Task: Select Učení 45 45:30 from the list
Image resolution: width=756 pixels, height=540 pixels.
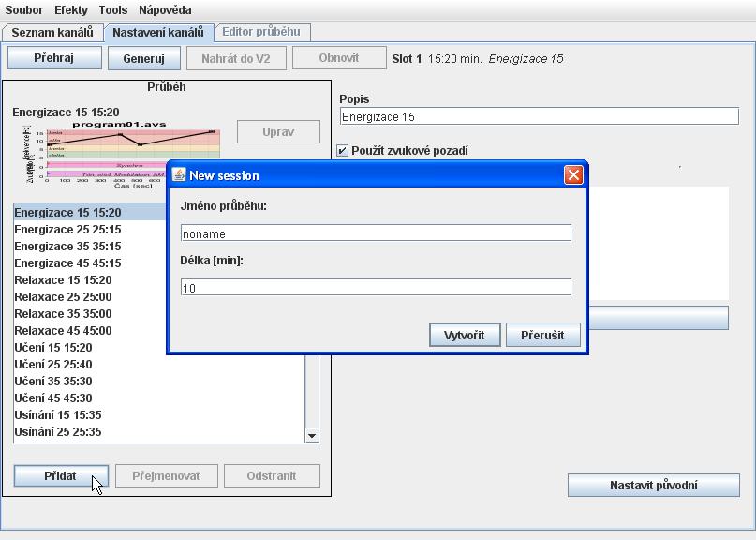Action: click(x=53, y=398)
